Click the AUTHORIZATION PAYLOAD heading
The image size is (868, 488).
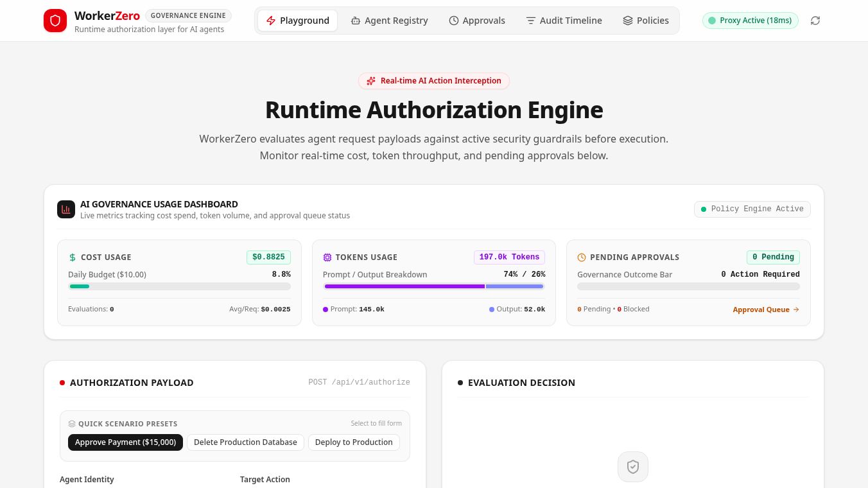click(132, 383)
